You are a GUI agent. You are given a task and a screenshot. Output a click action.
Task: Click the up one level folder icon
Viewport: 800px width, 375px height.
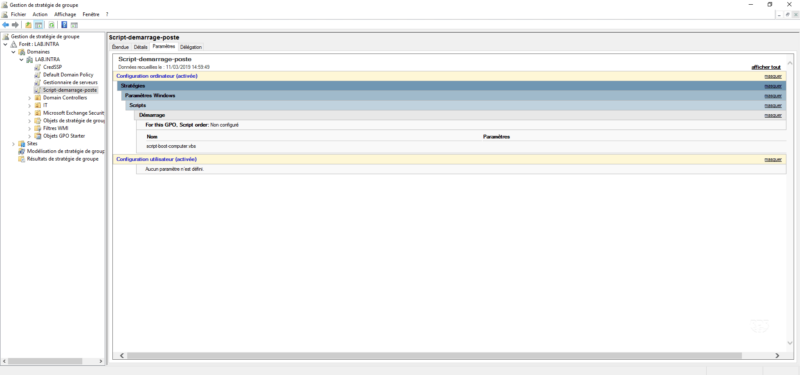29,24
